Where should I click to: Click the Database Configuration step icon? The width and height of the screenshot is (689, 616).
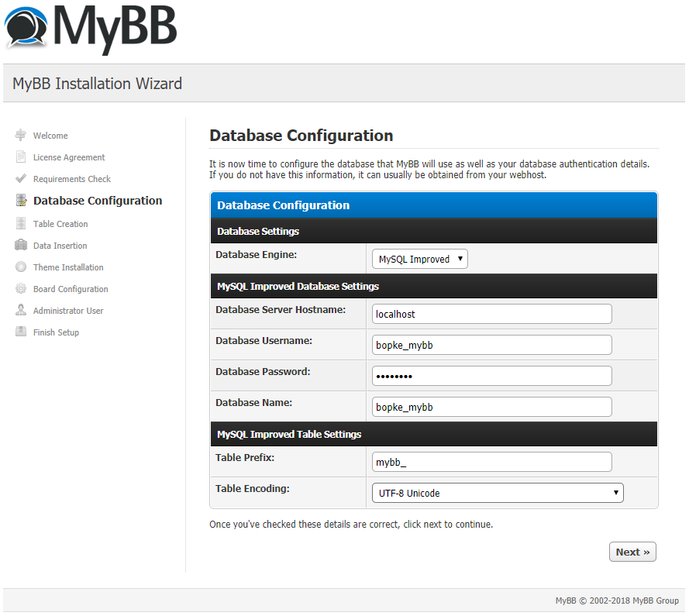click(x=21, y=201)
